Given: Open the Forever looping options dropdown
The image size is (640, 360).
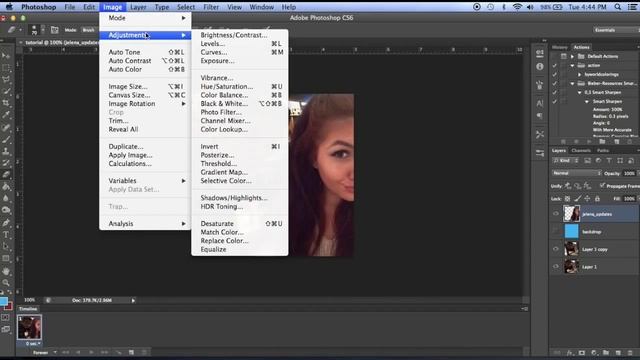Looking at the screenshot, I should click(x=44, y=352).
